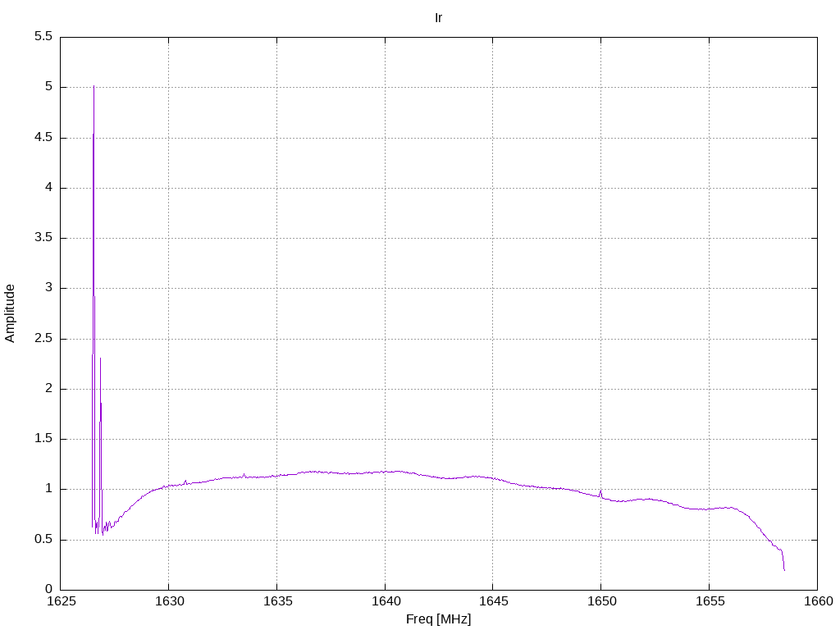This screenshot has width=840, height=630.
Task: Click the "Freq [MHz]" x-axis label
Action: (x=438, y=619)
